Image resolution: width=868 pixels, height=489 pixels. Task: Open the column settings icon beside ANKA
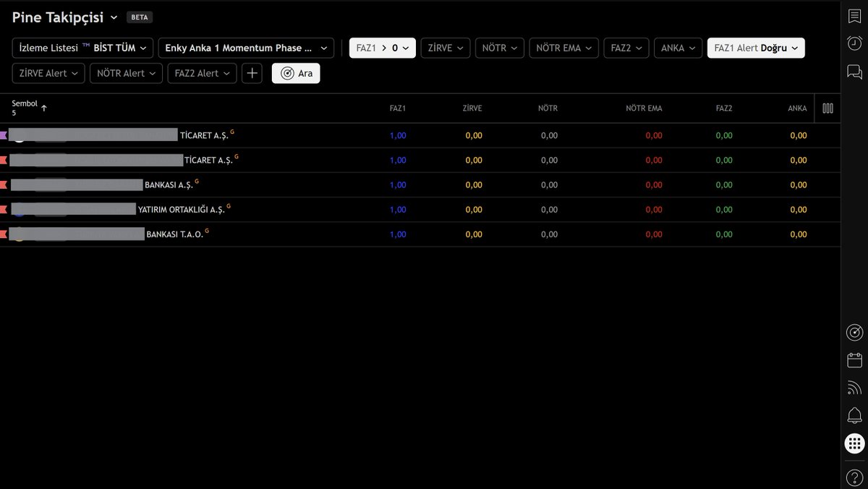(x=827, y=109)
